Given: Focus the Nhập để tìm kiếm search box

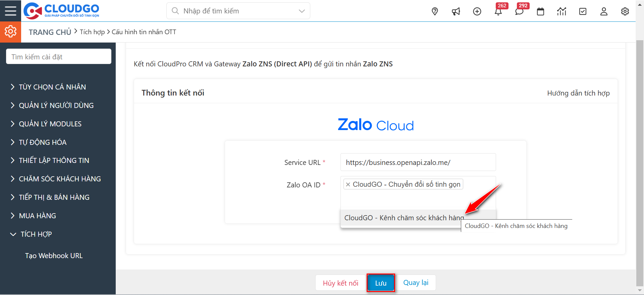Looking at the screenshot, I should [x=238, y=11].
